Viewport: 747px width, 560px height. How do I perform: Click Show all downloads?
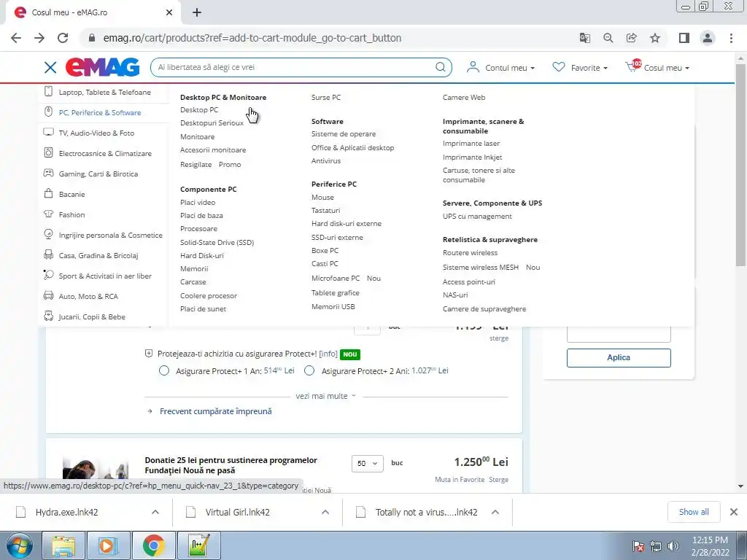694,512
